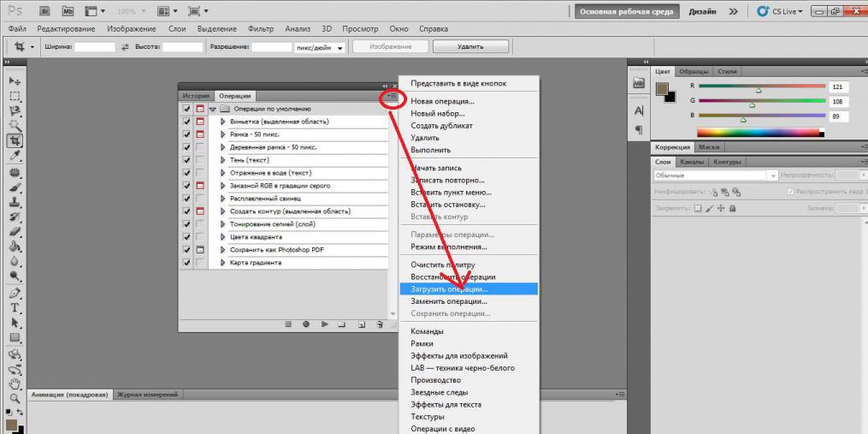Open the пикс/дюйм resolution units dropdown

[320, 48]
